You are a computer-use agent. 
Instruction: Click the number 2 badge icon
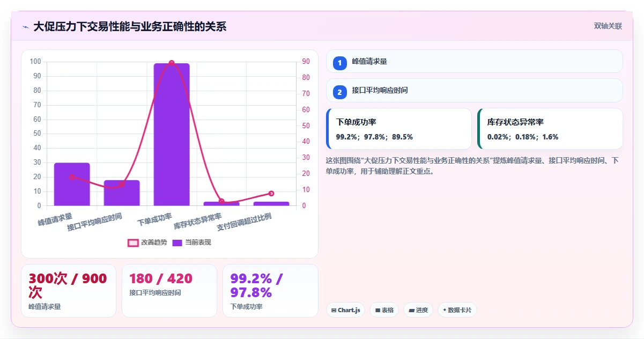pyautogui.click(x=340, y=92)
